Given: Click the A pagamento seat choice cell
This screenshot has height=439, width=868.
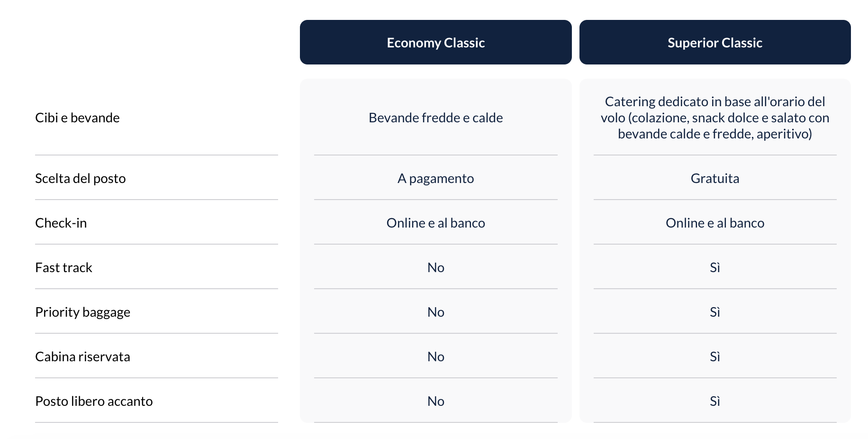Looking at the screenshot, I should (x=435, y=178).
